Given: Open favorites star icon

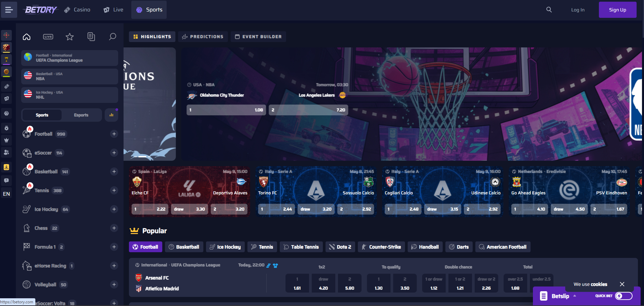Looking at the screenshot, I should point(70,37).
